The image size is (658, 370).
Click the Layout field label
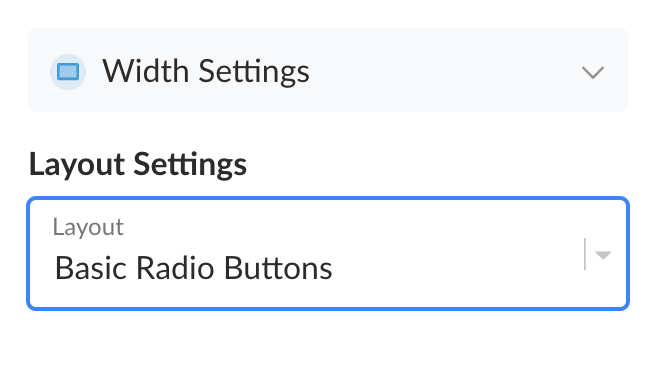[x=88, y=228]
